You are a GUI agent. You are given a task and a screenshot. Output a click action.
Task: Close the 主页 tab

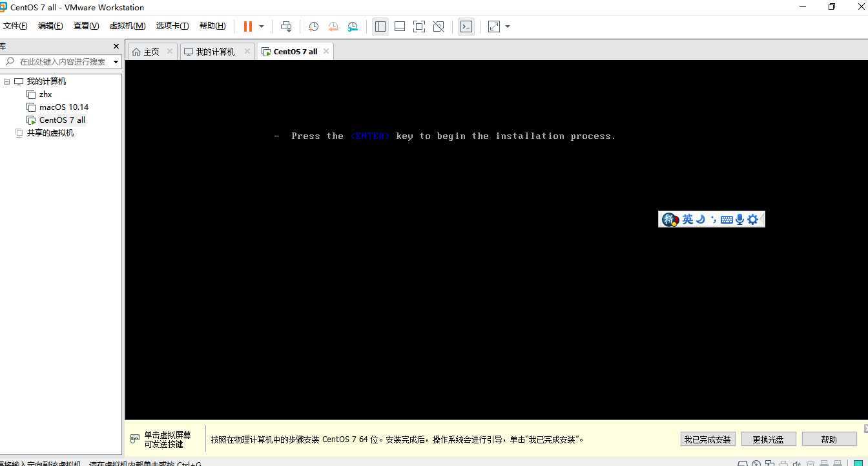point(170,51)
